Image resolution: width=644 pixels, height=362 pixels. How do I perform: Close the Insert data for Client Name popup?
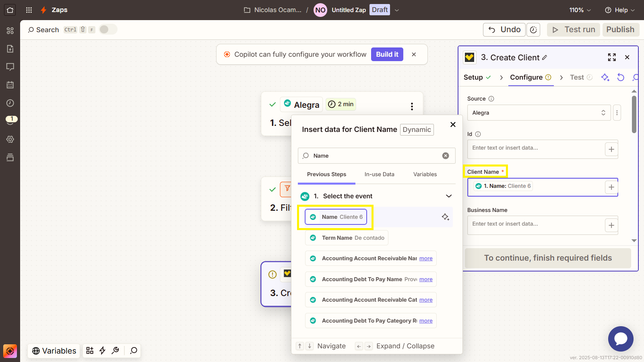pos(453,125)
